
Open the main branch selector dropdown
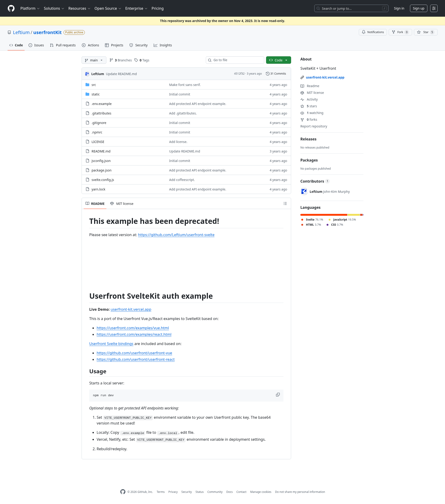click(x=94, y=60)
